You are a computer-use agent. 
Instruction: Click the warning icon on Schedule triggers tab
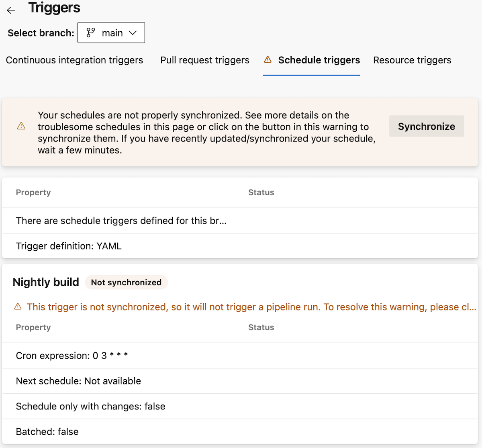click(x=268, y=59)
